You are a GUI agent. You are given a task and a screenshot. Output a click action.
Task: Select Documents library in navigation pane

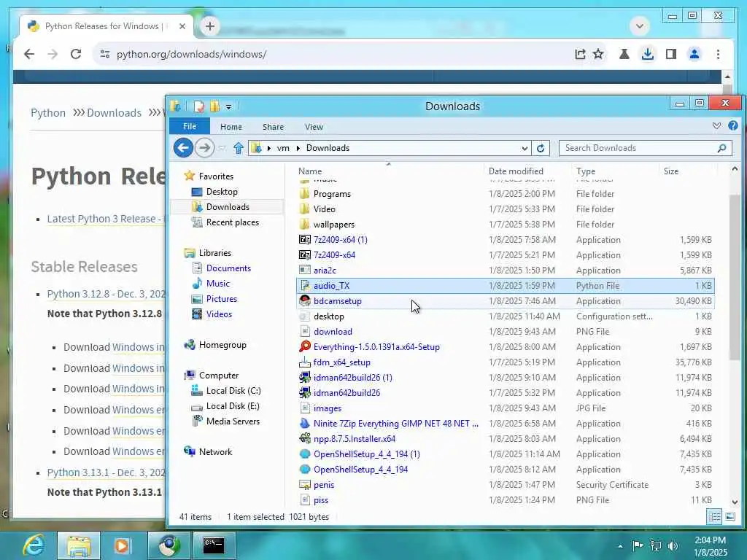pos(228,268)
